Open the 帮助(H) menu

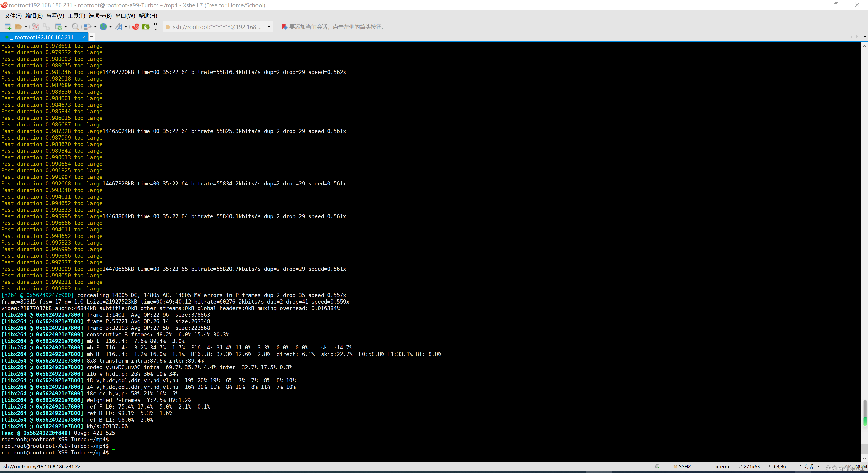[x=148, y=16]
